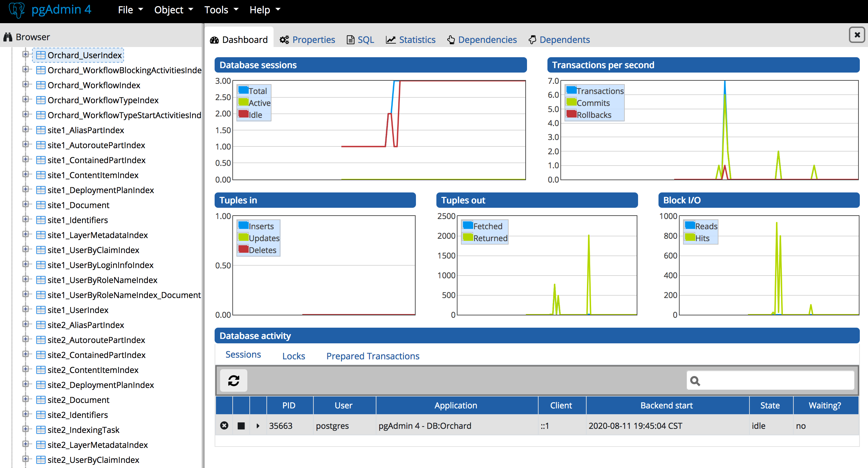The image size is (868, 468).
Task: Click the table icon beside site2_IndexingTask
Action: (x=41, y=430)
